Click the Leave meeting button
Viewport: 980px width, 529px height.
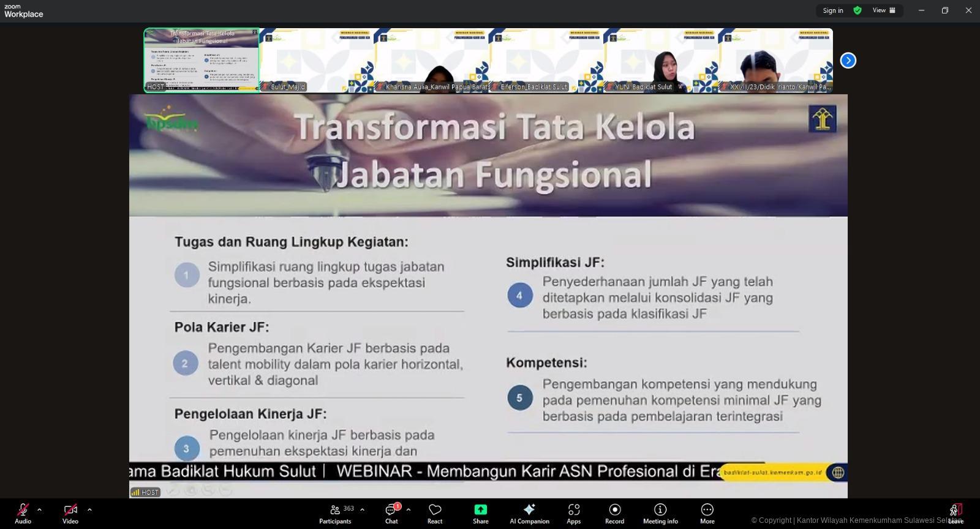(956, 514)
